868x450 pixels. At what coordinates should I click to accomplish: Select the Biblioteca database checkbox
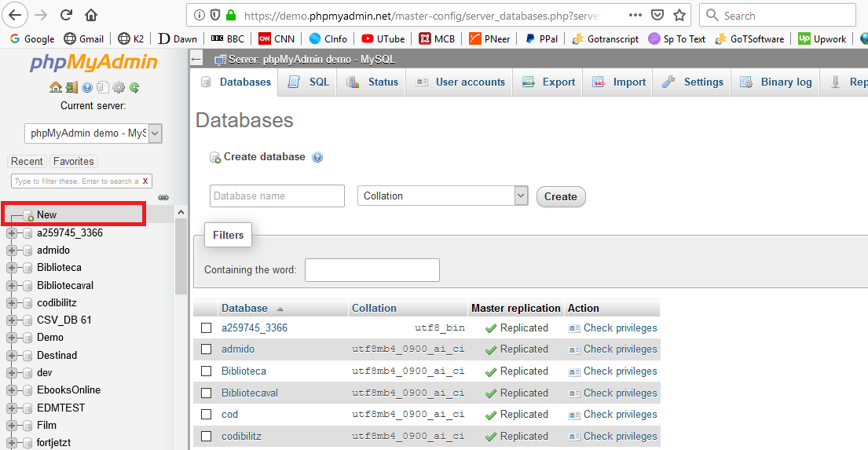pyautogui.click(x=206, y=371)
